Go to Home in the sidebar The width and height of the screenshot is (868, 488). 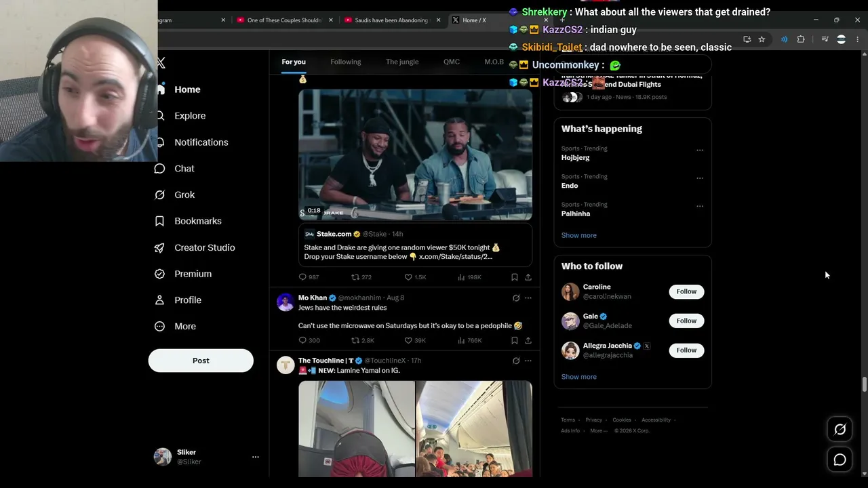(x=178, y=89)
